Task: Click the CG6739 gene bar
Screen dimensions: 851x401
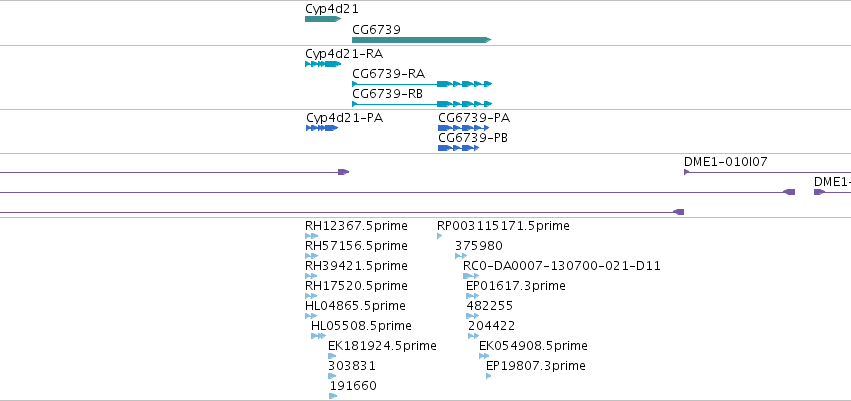Action: coord(422,40)
